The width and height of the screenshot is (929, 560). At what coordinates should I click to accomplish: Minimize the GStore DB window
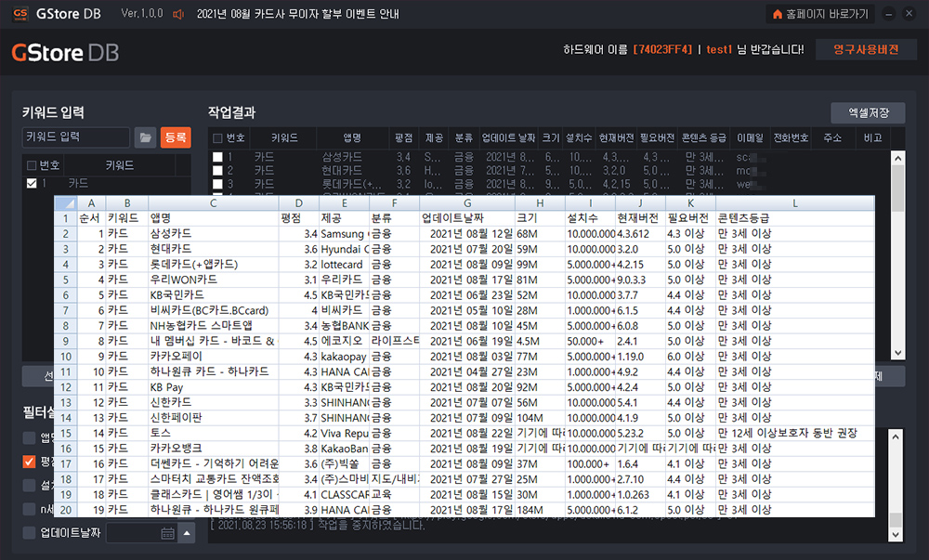pyautogui.click(x=889, y=14)
